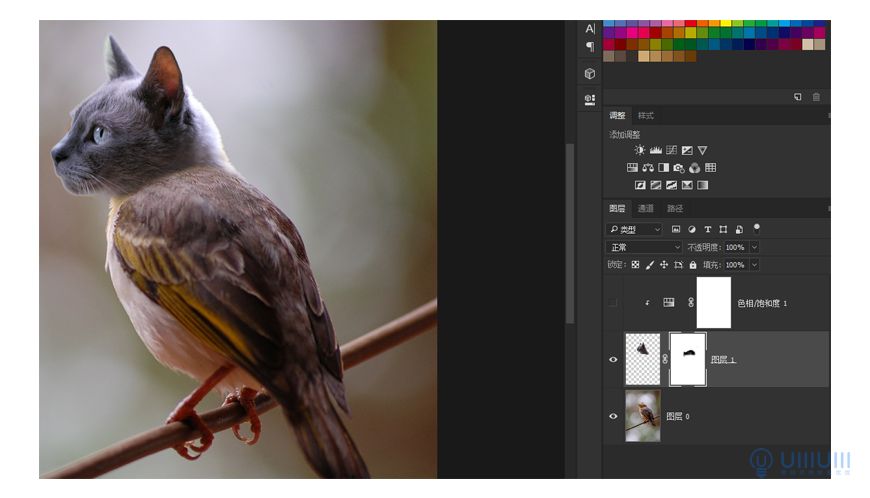Pick the yellow swatch in the top row
870x498 pixels.
click(x=727, y=23)
